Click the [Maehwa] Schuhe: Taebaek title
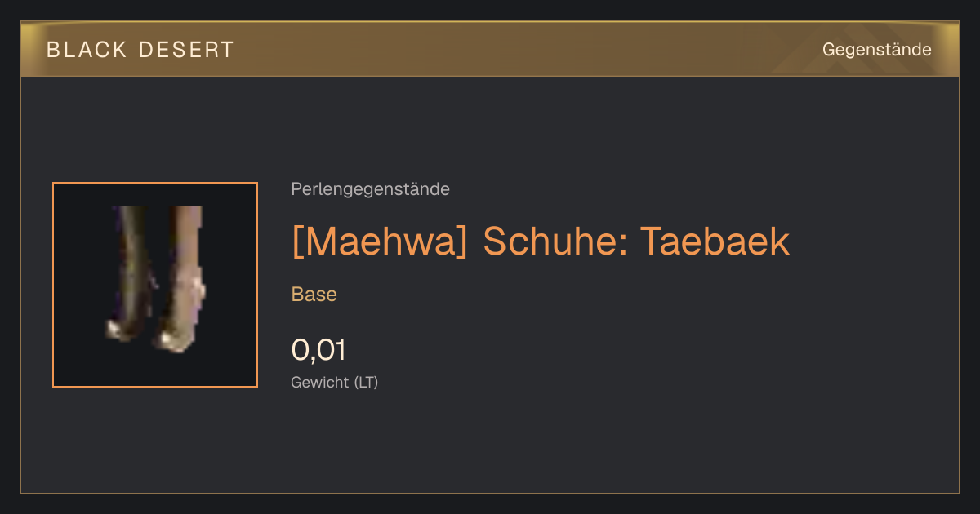The height and width of the screenshot is (514, 980). click(541, 241)
